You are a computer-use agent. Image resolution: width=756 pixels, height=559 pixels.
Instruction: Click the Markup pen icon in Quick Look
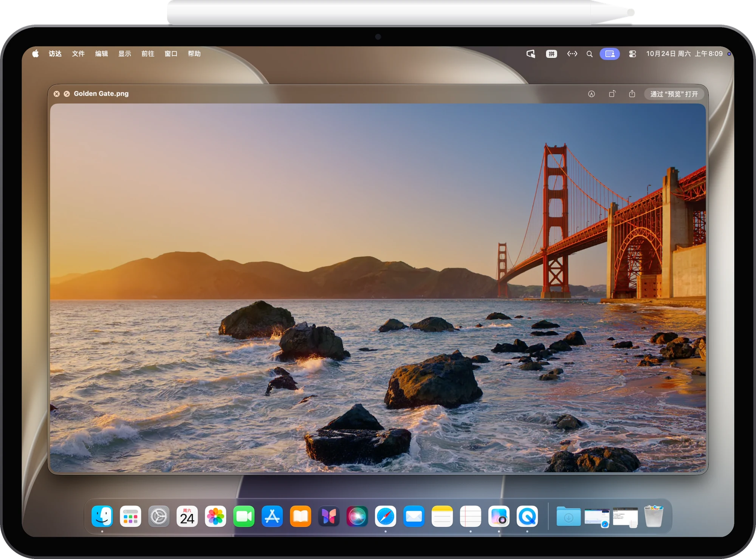pyautogui.click(x=592, y=94)
